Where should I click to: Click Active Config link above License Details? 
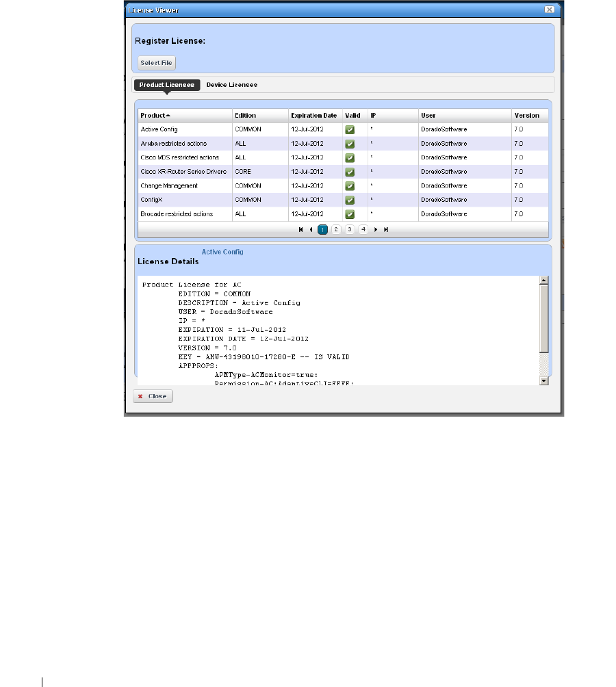pos(222,252)
